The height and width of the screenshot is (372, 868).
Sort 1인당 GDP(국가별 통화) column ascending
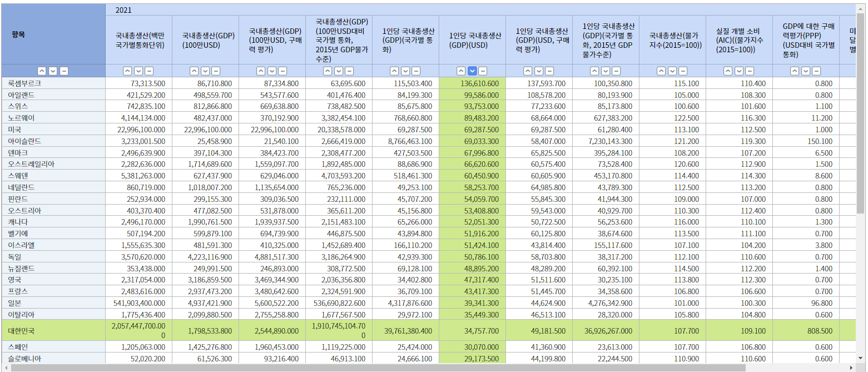coord(394,71)
